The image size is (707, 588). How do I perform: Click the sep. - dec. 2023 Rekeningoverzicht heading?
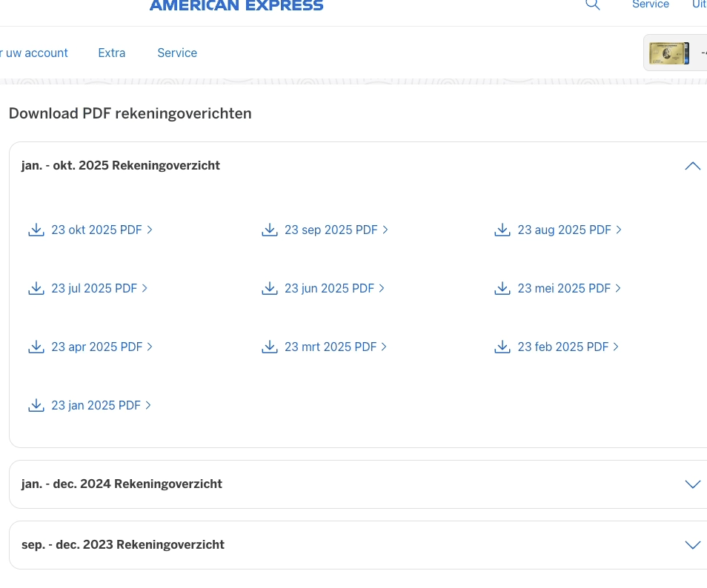(122, 545)
